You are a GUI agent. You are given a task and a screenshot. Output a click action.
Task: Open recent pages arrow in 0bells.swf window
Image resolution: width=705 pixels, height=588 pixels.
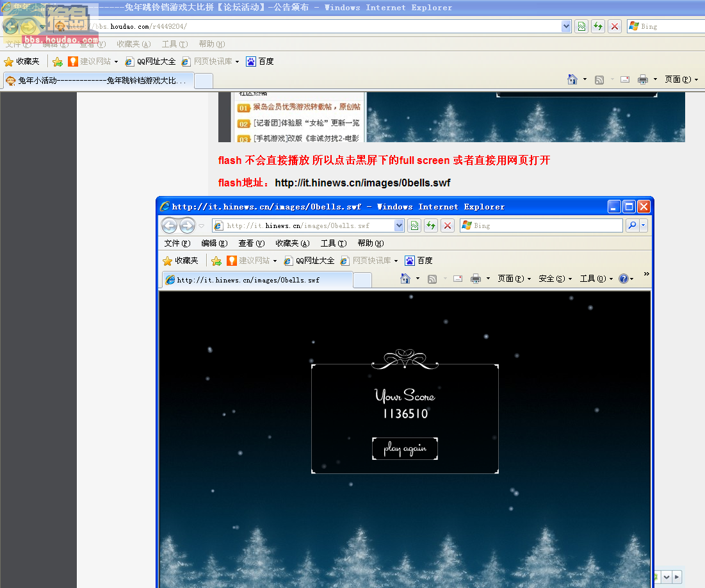click(202, 226)
